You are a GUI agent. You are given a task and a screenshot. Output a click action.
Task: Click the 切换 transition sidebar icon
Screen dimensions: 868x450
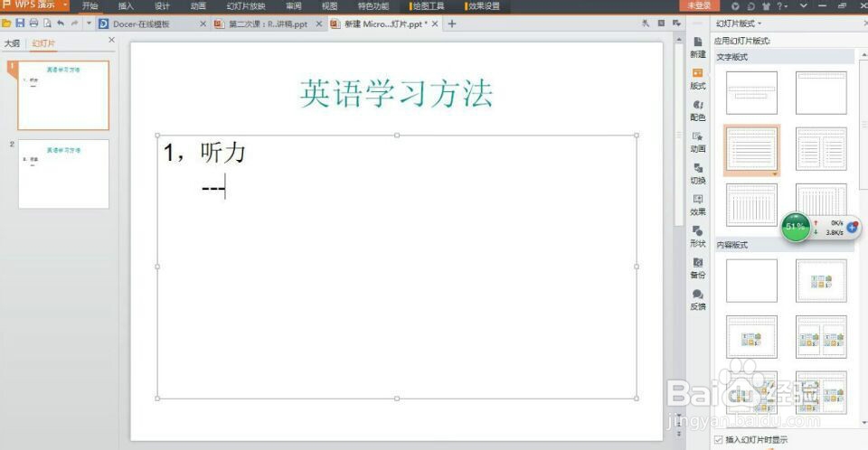(x=697, y=173)
